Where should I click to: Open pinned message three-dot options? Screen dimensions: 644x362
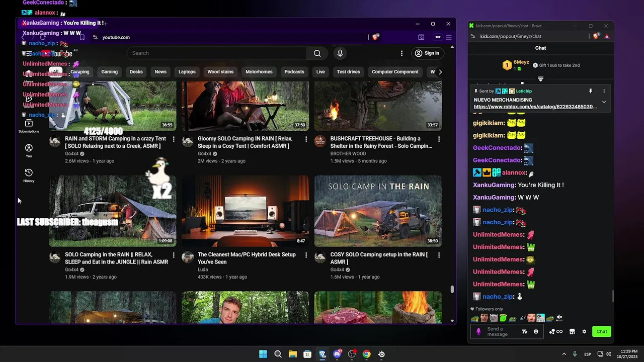tap(604, 91)
